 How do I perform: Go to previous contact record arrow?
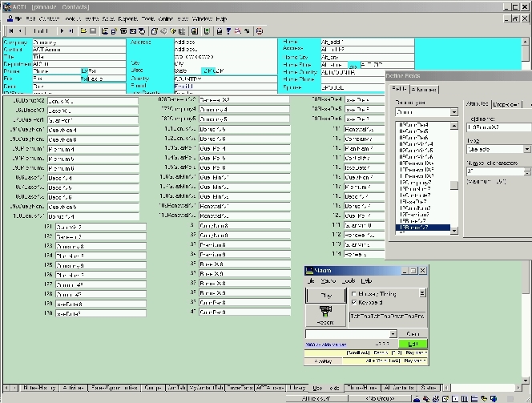click(20, 31)
